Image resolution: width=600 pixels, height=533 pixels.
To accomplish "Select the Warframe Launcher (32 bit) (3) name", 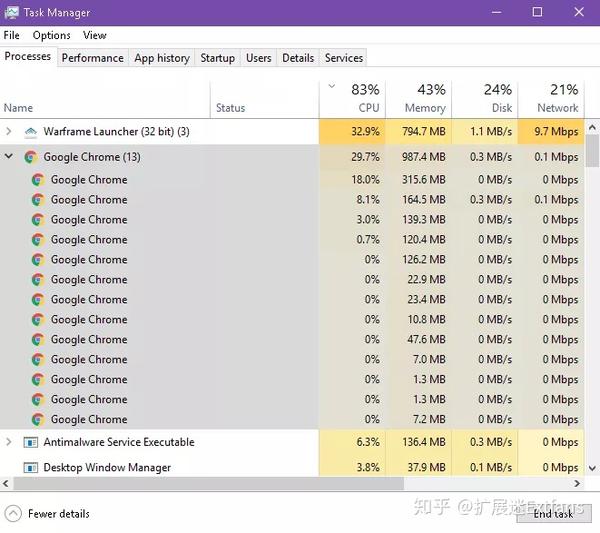I will pos(116,132).
